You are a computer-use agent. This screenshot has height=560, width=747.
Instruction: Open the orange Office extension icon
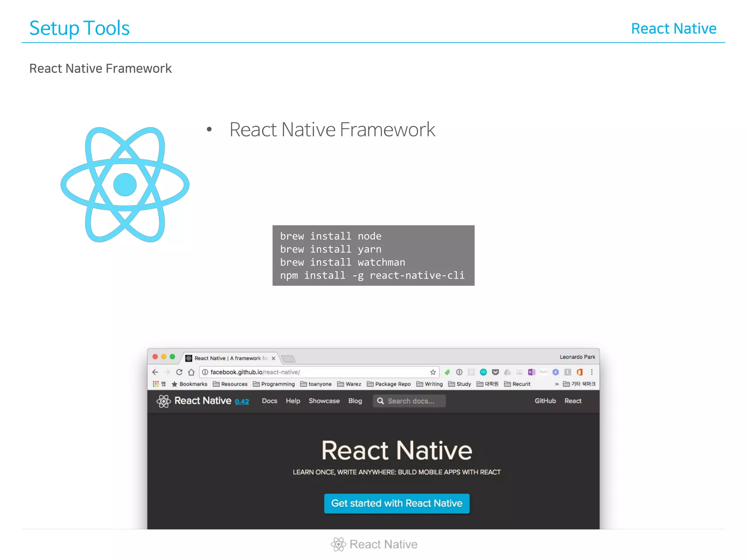(x=580, y=372)
